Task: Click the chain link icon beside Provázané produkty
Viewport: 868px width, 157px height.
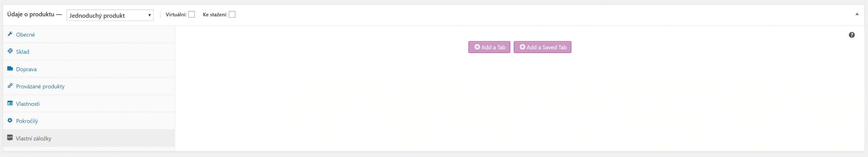Action: click(10, 86)
